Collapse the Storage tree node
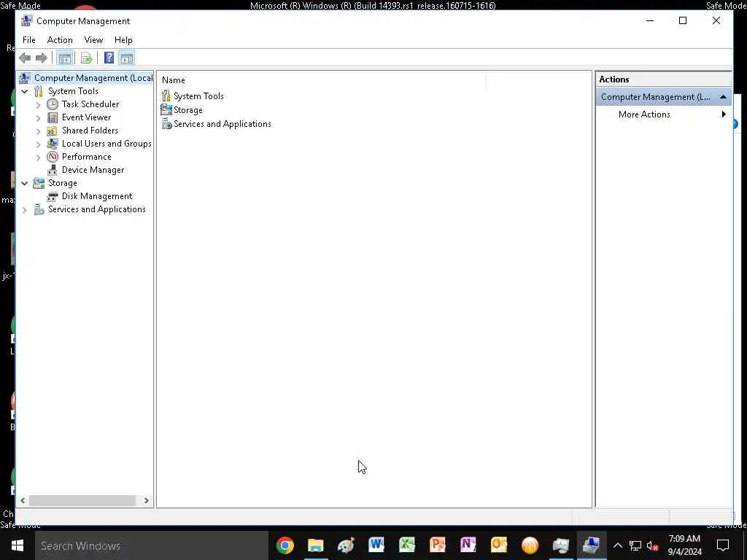Viewport: 747px width, 560px height. (24, 183)
